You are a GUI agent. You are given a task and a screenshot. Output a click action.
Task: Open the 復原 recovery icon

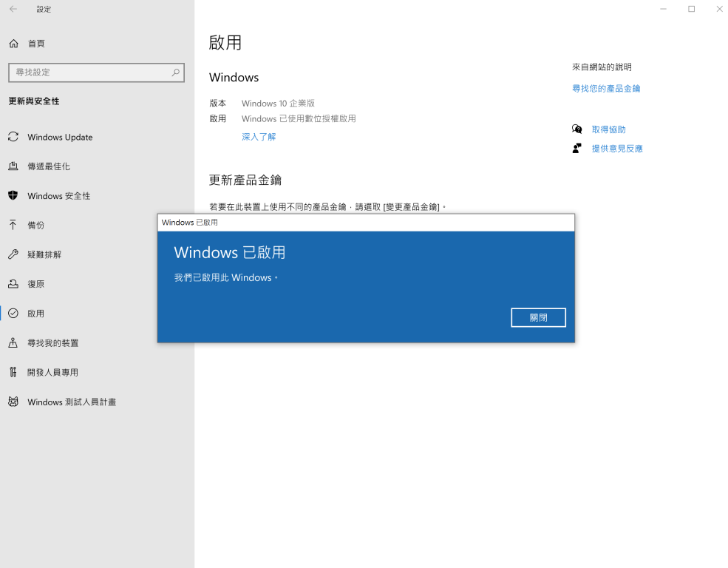tap(13, 284)
